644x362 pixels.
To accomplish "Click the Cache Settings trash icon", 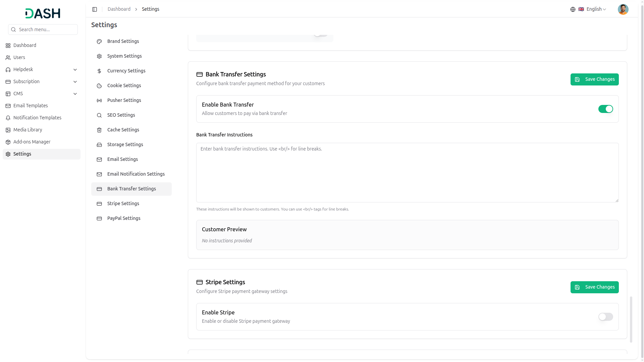I will pos(99,130).
